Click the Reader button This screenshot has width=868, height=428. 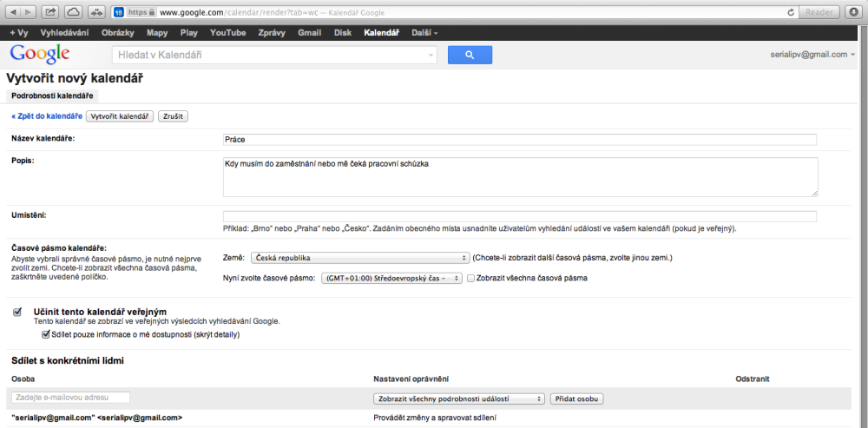(x=819, y=11)
